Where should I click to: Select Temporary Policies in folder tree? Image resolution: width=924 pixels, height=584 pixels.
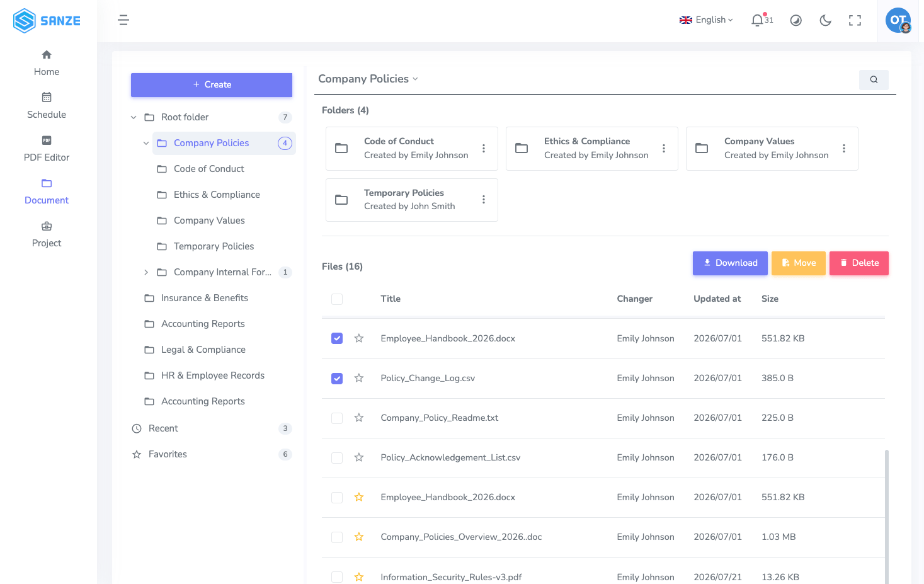[x=214, y=246]
